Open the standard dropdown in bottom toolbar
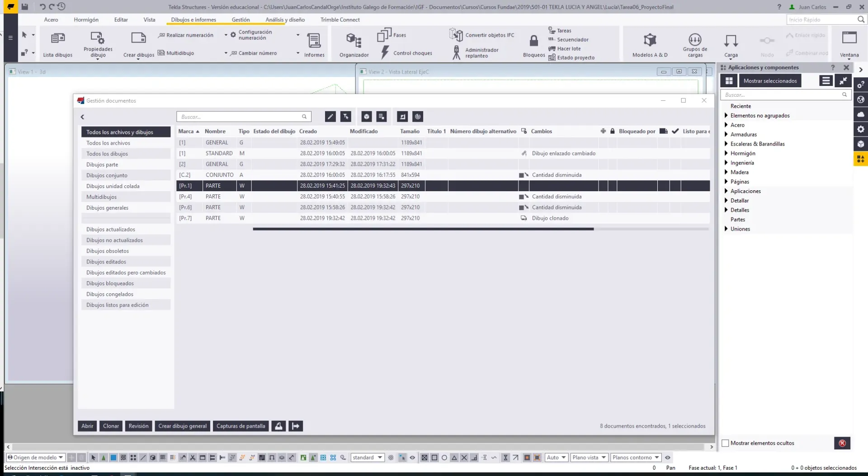This screenshot has width=868, height=476. 368,457
